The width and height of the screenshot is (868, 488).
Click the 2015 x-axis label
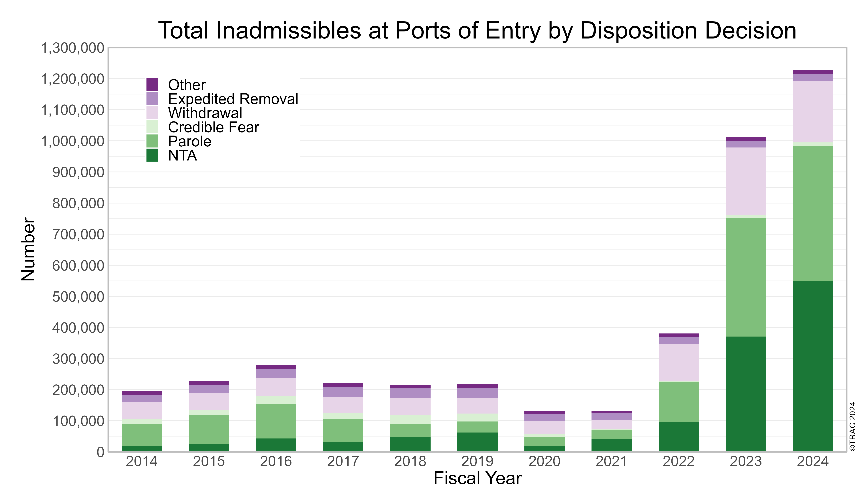[209, 461]
